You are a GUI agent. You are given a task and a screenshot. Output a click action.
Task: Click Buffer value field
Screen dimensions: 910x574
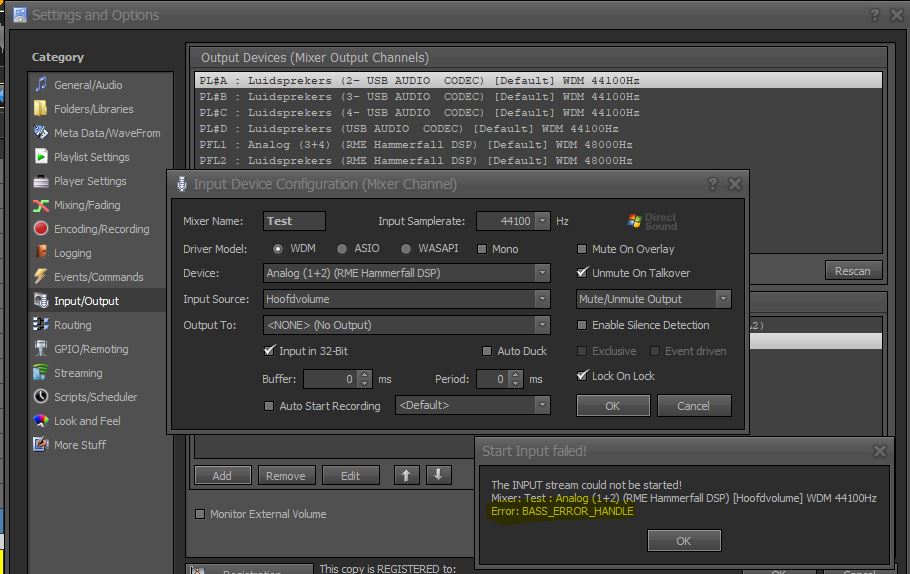pos(331,379)
